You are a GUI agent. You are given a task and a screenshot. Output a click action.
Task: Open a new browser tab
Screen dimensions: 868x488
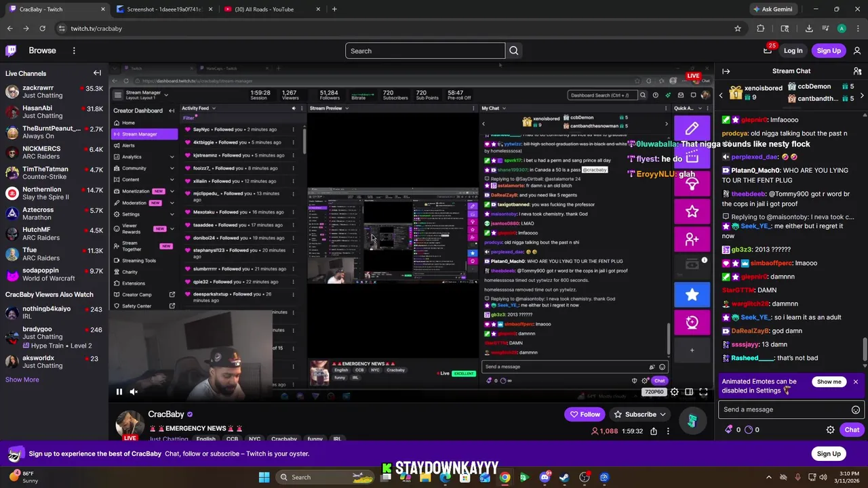(x=334, y=9)
